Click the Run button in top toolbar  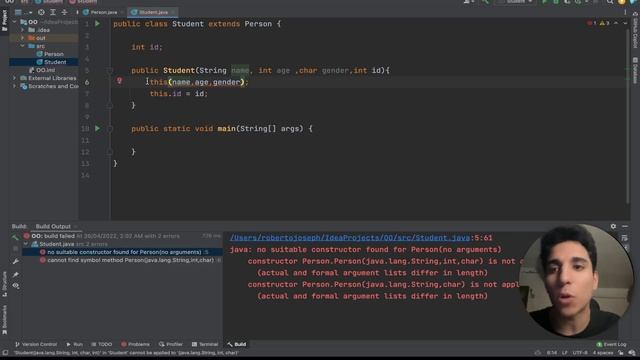pos(544,2)
